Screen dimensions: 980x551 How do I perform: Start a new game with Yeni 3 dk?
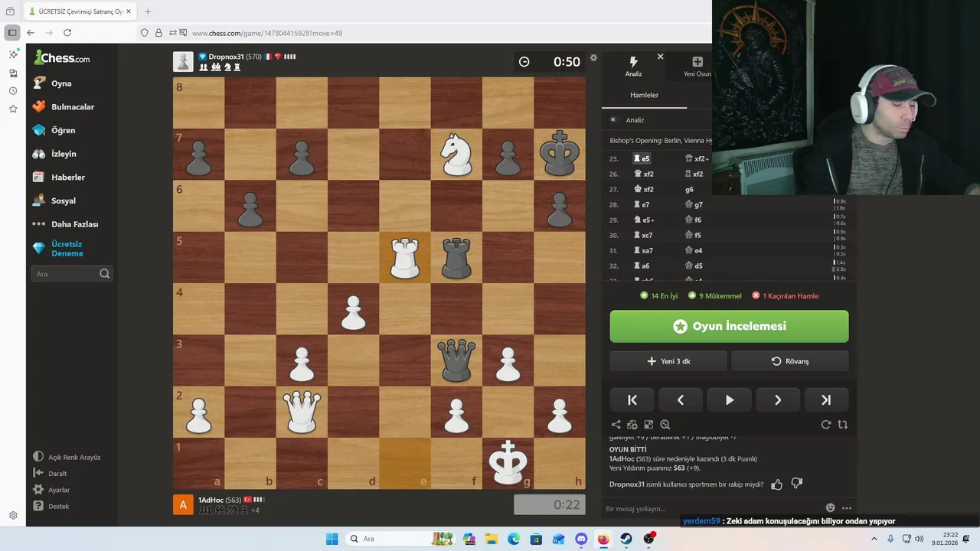(668, 361)
